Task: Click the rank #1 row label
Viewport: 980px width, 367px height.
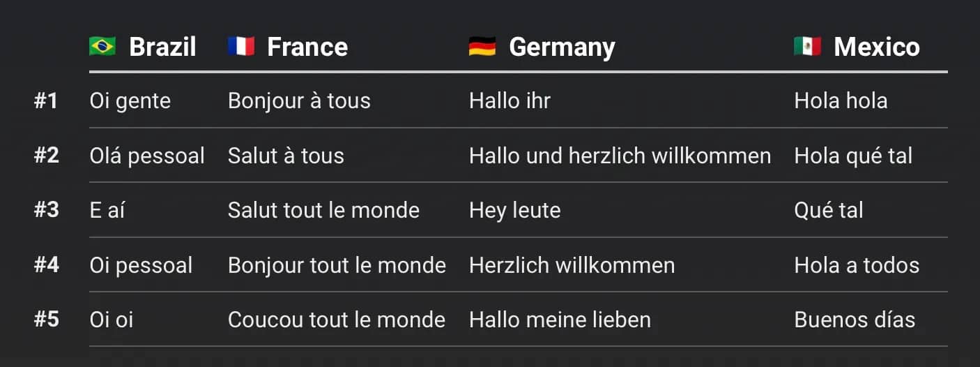Action: [x=46, y=100]
